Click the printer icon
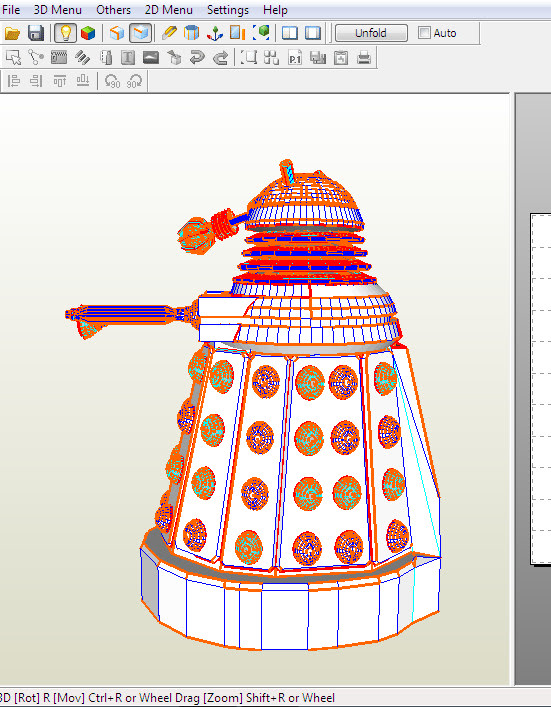The height and width of the screenshot is (707, 551). pos(364,58)
